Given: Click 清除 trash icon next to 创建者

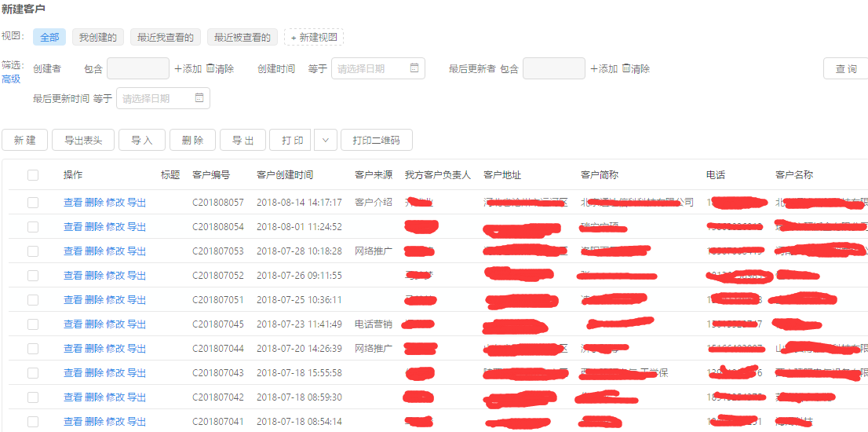Looking at the screenshot, I should pyautogui.click(x=210, y=68).
